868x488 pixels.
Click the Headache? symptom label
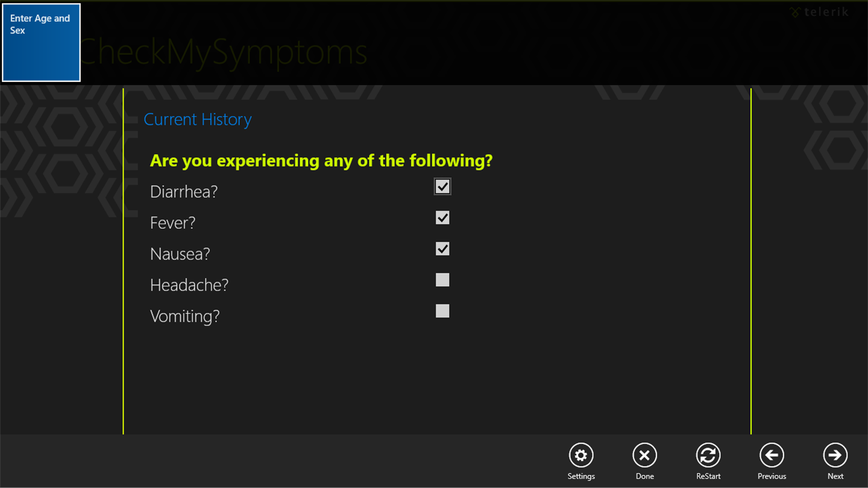coord(189,285)
